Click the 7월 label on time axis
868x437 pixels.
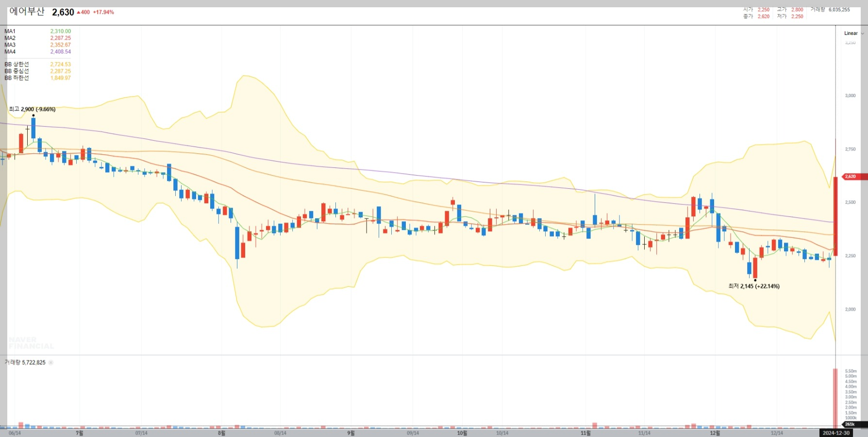click(x=80, y=433)
